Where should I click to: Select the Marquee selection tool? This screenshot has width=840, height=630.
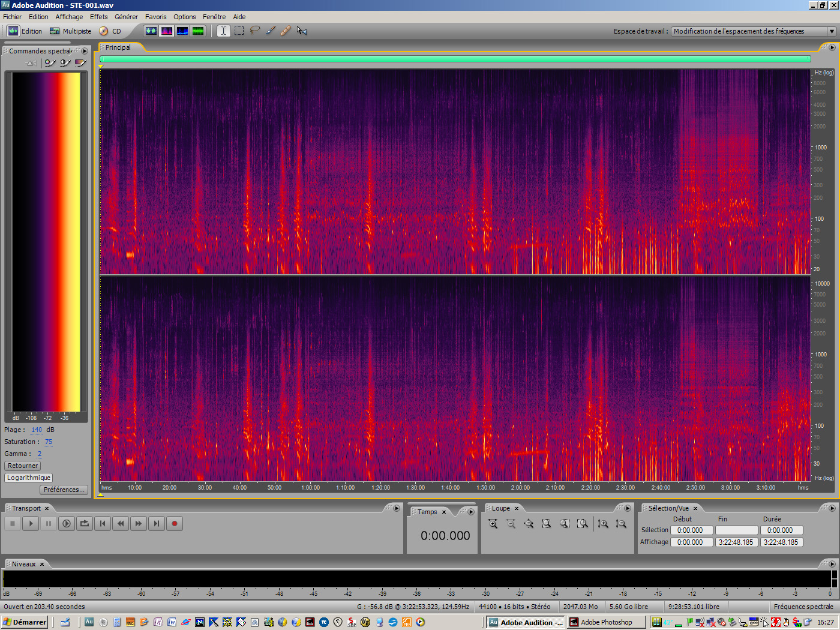[239, 31]
